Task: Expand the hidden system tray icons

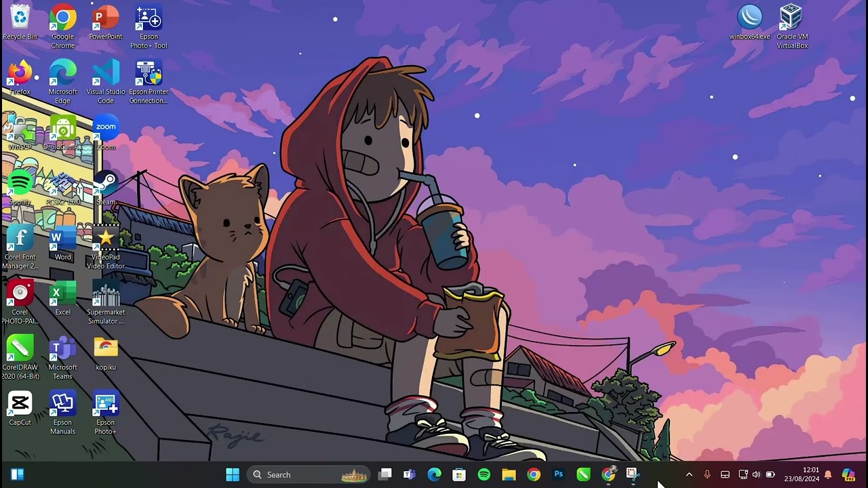Action: click(x=689, y=474)
